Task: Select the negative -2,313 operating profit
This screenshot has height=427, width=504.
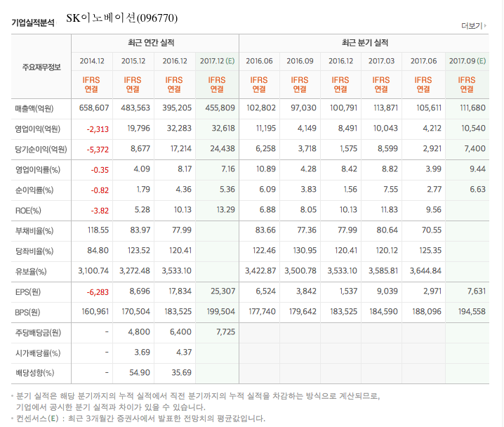Action: pos(98,129)
